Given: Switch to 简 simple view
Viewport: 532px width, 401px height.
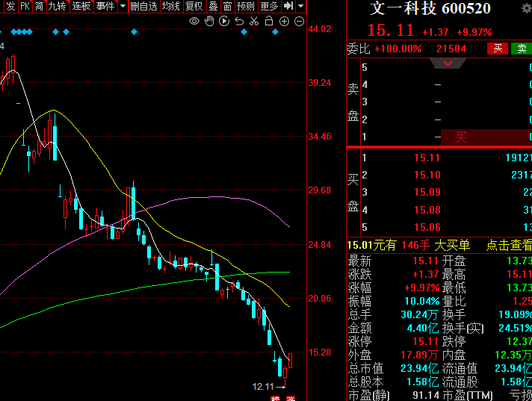Looking at the screenshot, I should point(40,6).
